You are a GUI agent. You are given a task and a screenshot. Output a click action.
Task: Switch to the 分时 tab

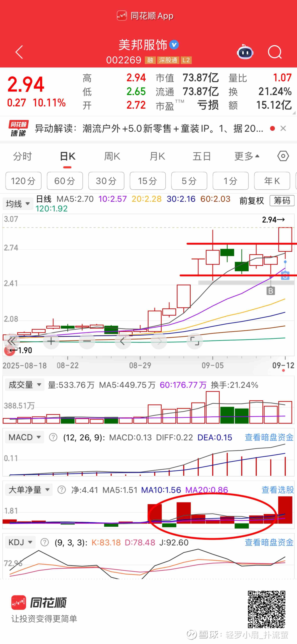point(22,157)
